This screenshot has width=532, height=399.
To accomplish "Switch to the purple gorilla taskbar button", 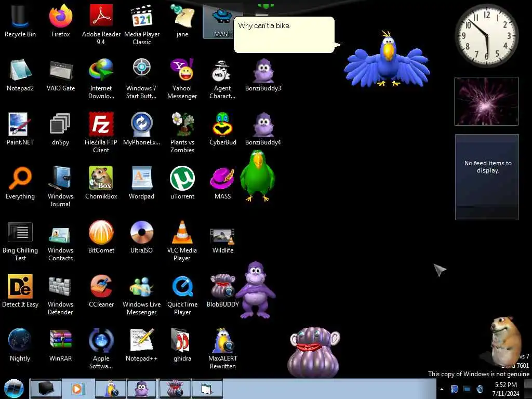I will pyautogui.click(x=141, y=389).
